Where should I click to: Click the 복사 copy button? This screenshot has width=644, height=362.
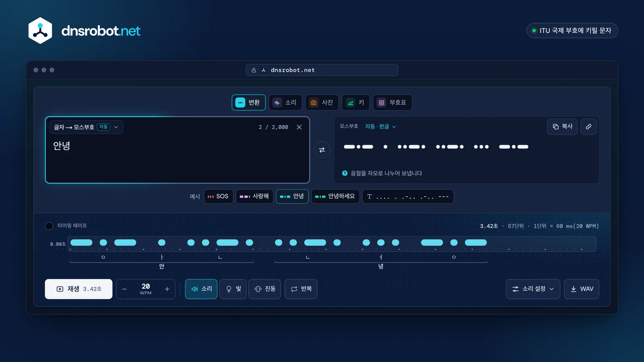coord(562,127)
